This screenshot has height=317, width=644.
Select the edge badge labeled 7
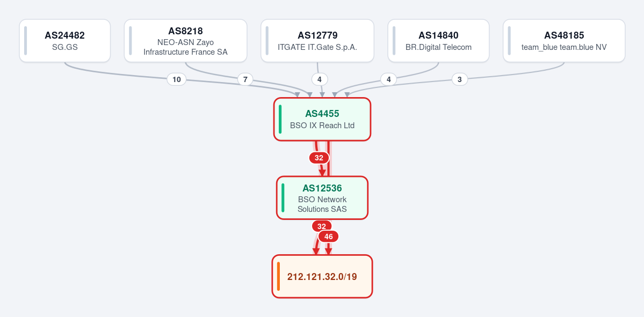[245, 79]
